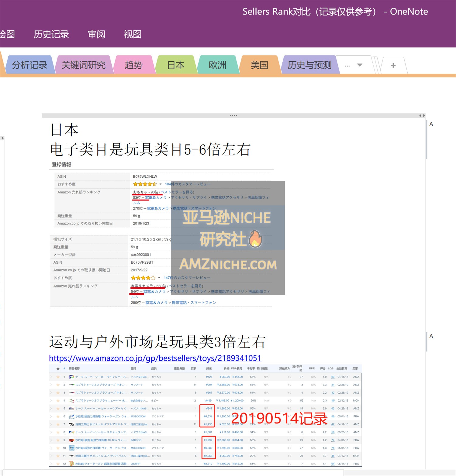This screenshot has width=456, height=476.
Task: Click the ASIN value B075VP29BT
Action: [x=142, y=262]
